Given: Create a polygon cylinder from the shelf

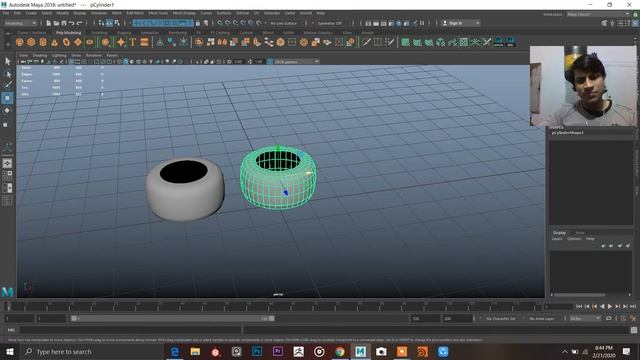Looking at the screenshot, I should click(x=43, y=42).
